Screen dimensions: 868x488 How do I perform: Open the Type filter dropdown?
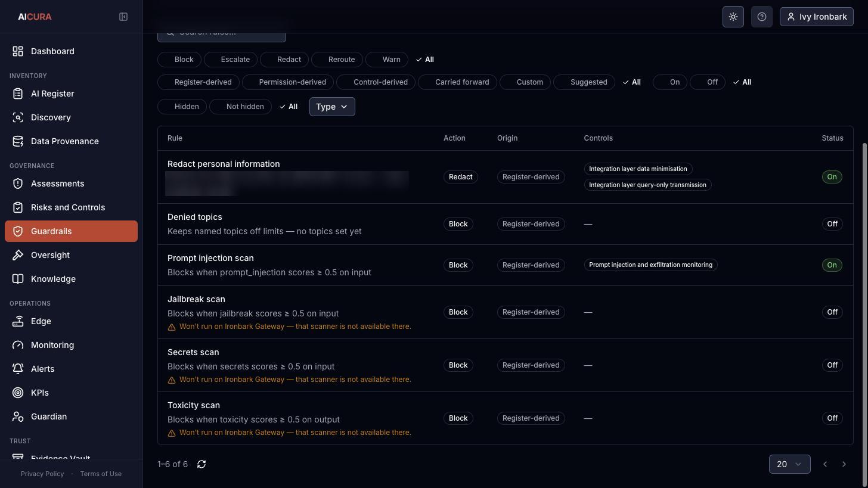click(332, 107)
